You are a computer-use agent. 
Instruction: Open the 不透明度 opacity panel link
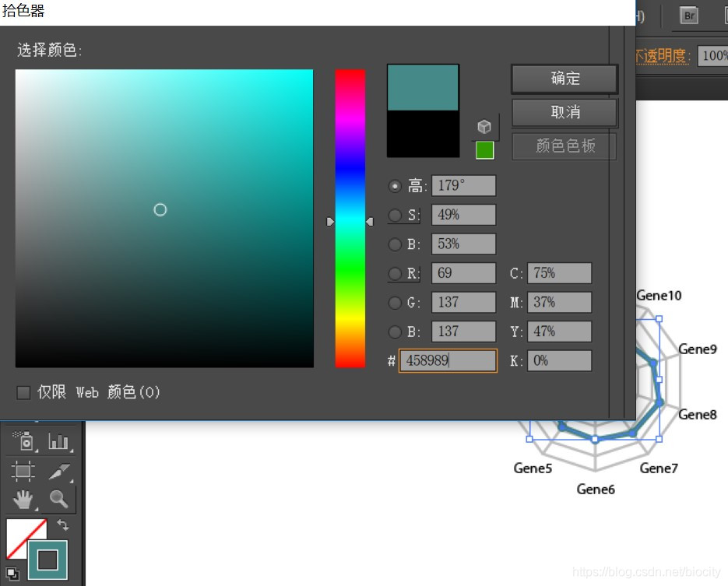(x=663, y=55)
